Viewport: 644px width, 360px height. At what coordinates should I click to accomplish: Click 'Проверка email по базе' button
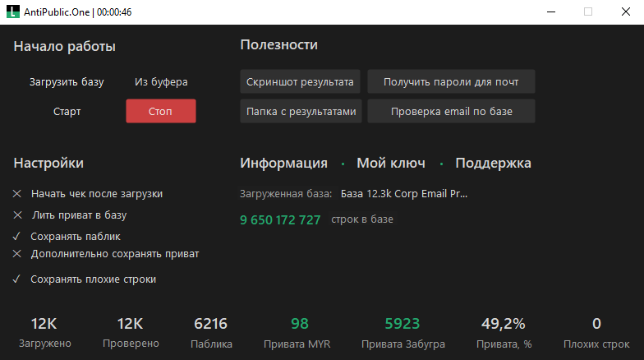pos(451,112)
